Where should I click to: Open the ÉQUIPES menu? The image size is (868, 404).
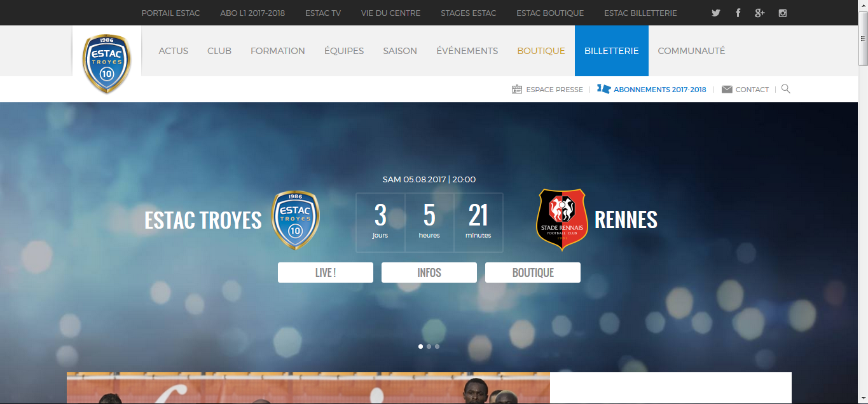tap(344, 51)
